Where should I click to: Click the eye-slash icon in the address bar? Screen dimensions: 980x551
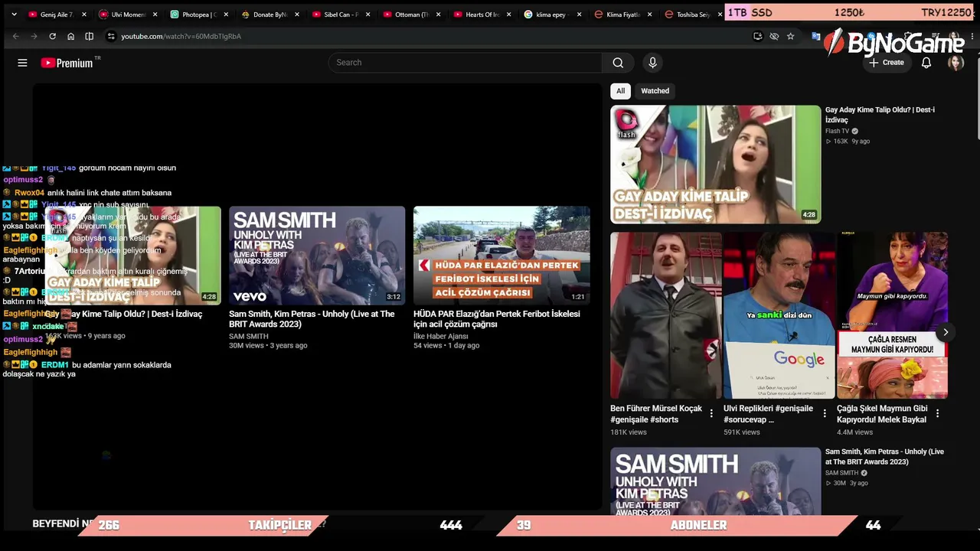tap(774, 36)
